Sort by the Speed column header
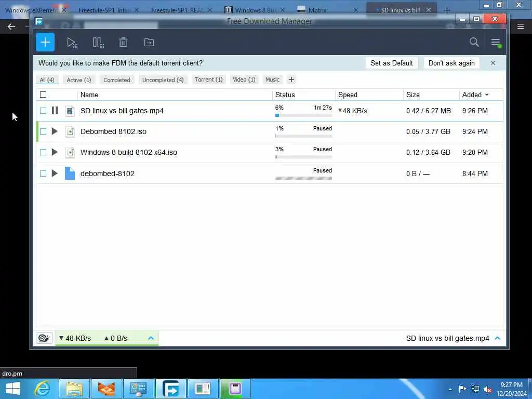The image size is (532, 399). pos(369,95)
